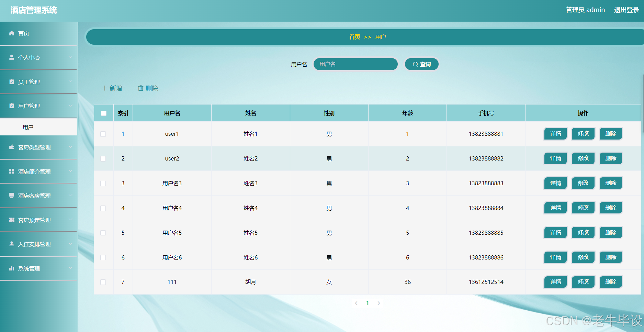This screenshot has height=332, width=644.
Task: Click the person icon for 个人中心
Action: click(12, 57)
